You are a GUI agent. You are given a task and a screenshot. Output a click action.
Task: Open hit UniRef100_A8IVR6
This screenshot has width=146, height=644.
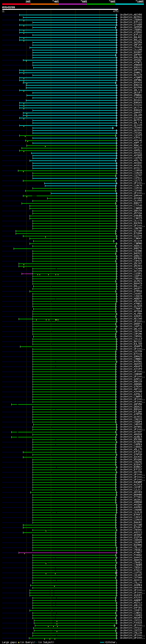coord(131,15)
